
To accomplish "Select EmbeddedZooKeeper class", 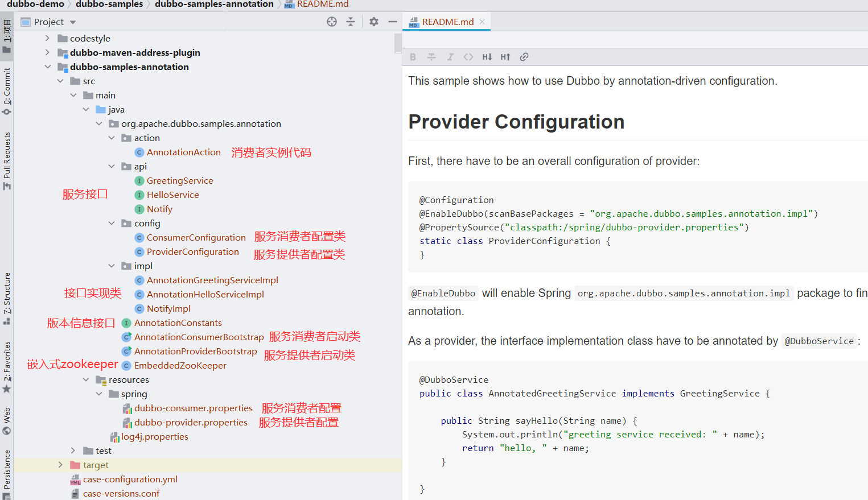I will 180,365.
